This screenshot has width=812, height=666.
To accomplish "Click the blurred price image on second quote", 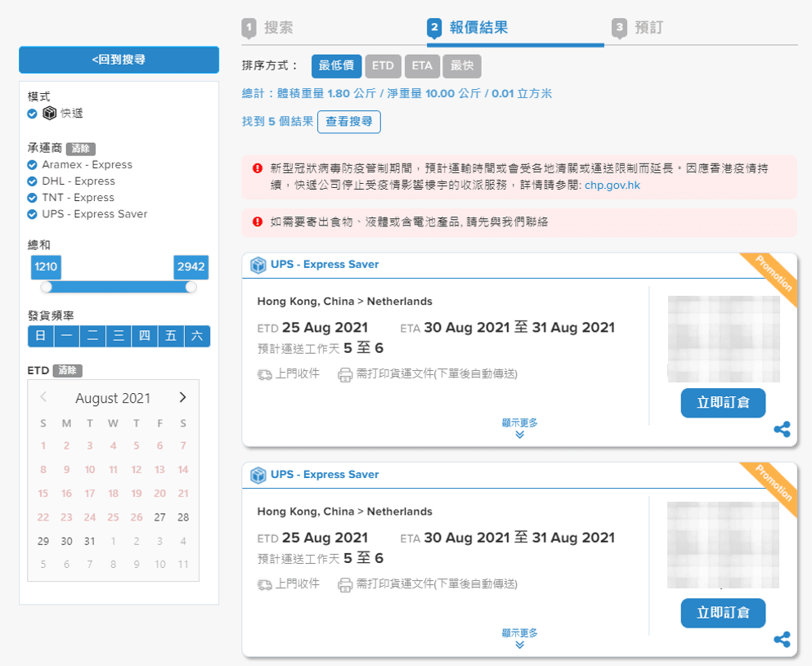I will coord(723,545).
